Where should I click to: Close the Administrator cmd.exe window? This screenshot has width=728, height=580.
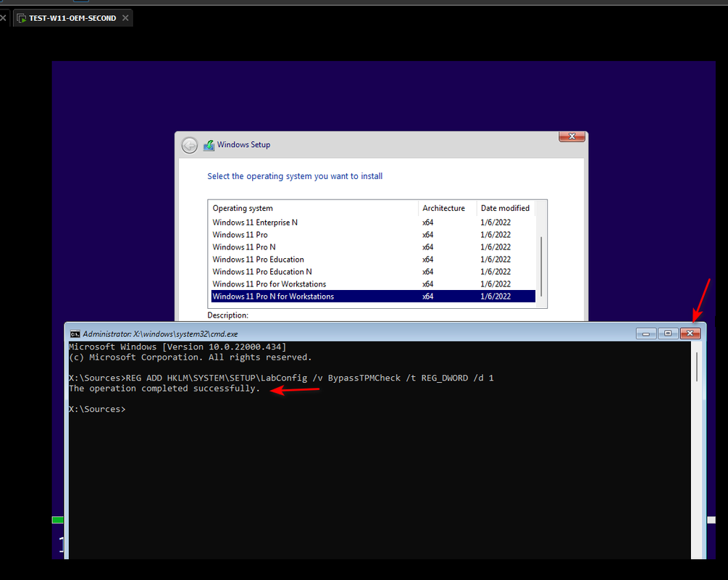click(x=690, y=333)
